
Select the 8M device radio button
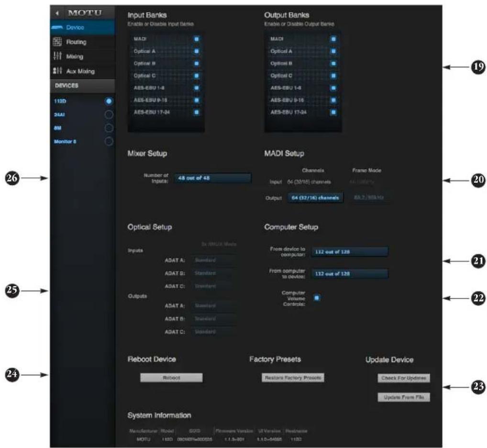109,128
